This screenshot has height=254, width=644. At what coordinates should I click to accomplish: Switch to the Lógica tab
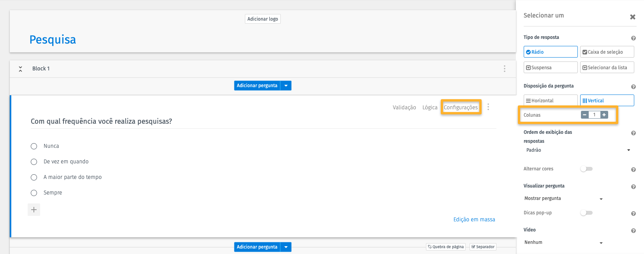(430, 107)
